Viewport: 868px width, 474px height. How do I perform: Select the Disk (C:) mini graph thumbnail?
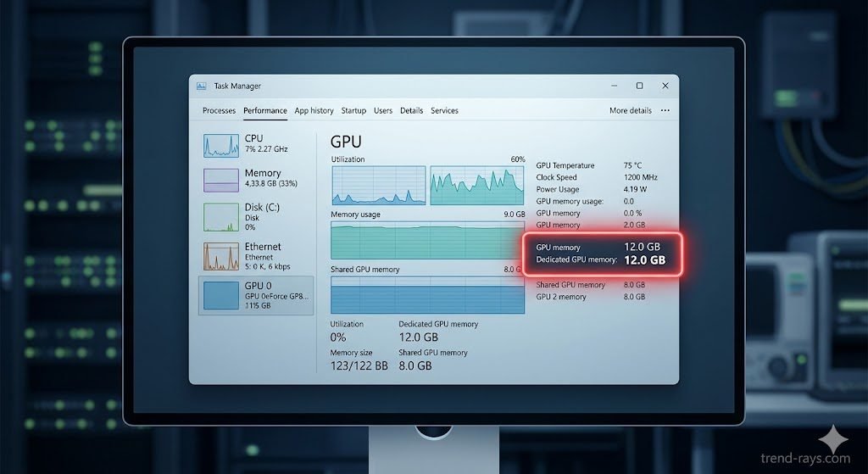tap(221, 217)
